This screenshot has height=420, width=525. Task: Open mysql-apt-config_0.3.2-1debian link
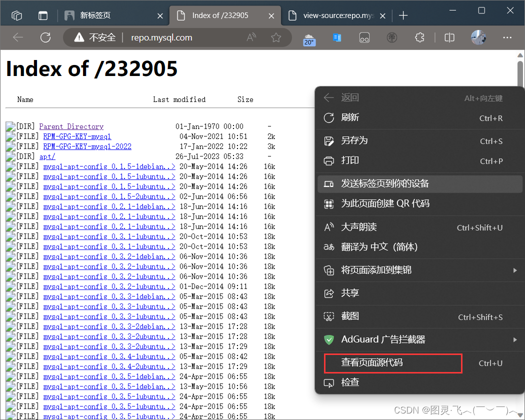tap(109, 256)
